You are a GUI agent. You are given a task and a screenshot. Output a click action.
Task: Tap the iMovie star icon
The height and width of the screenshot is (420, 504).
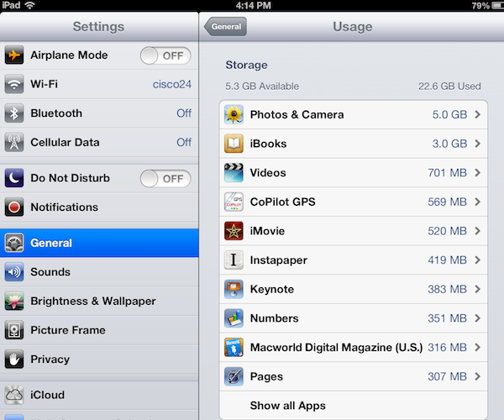234,231
